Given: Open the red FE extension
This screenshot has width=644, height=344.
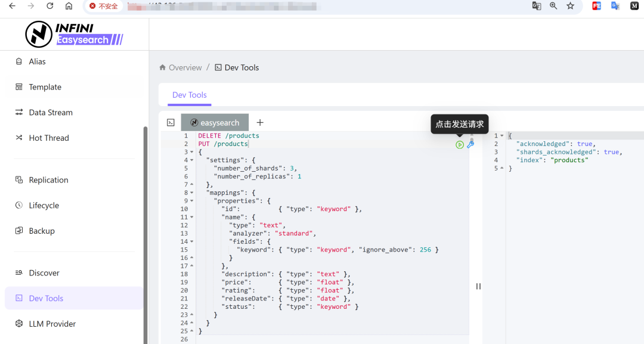Looking at the screenshot, I should tap(596, 6).
